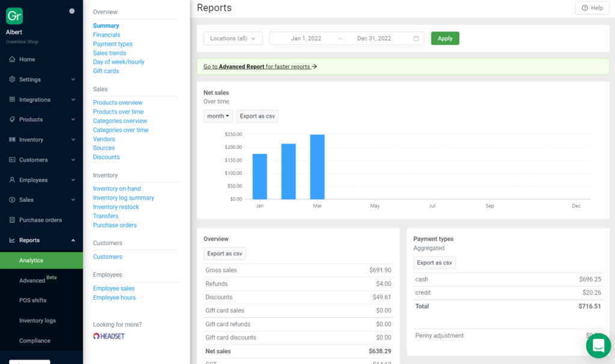
Task: Click the Home house icon
Action: pyautogui.click(x=12, y=59)
